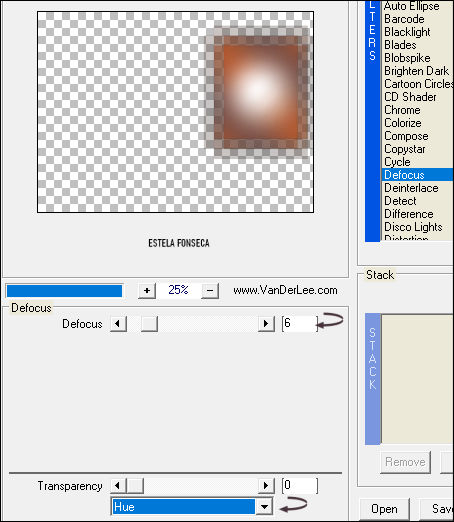Click the Defocus slider thumb
The image size is (454, 522).
149,323
